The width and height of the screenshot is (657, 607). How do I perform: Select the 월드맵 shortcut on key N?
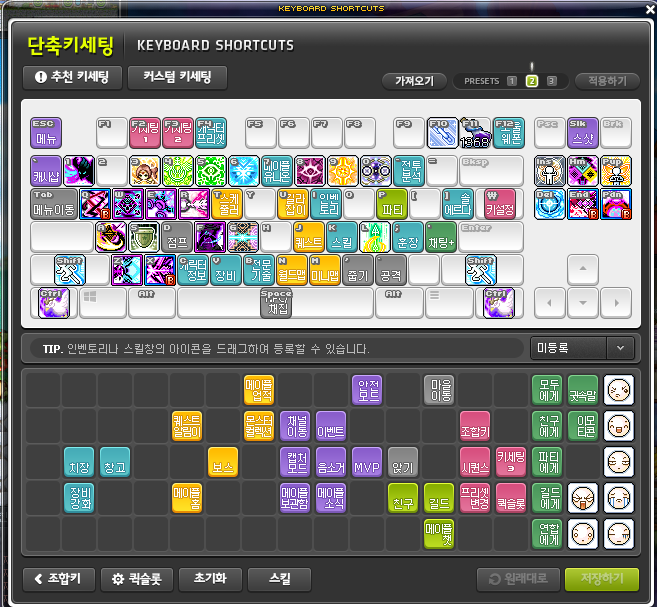tap(292, 270)
